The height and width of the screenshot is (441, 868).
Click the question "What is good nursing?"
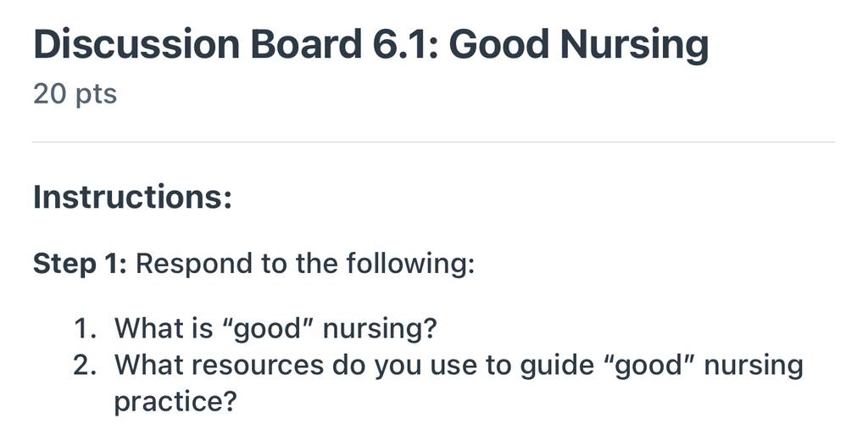tap(275, 329)
